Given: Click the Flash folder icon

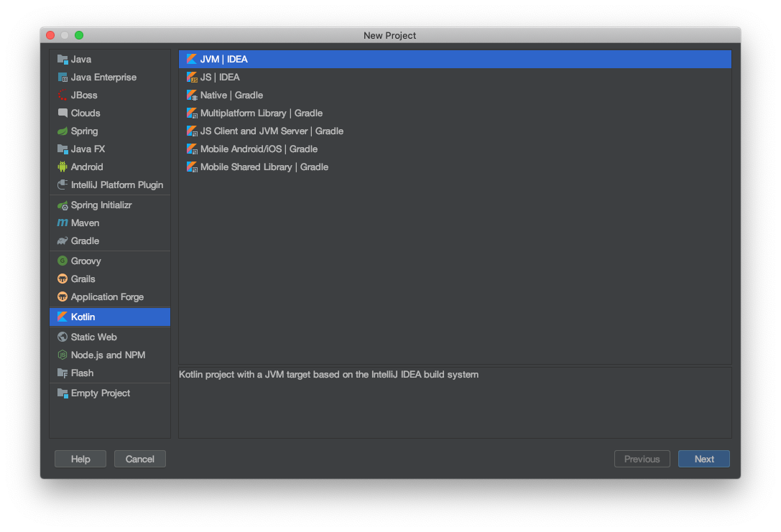Looking at the screenshot, I should tap(63, 373).
